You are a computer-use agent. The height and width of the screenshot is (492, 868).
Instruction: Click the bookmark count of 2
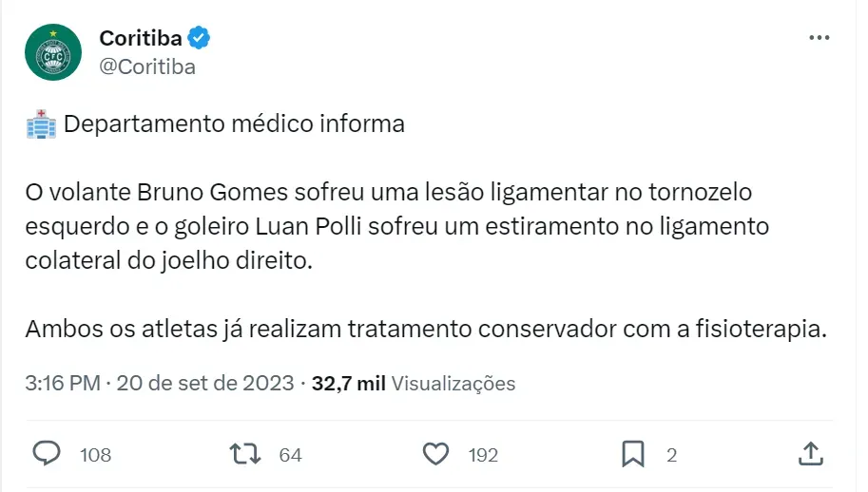click(x=671, y=455)
